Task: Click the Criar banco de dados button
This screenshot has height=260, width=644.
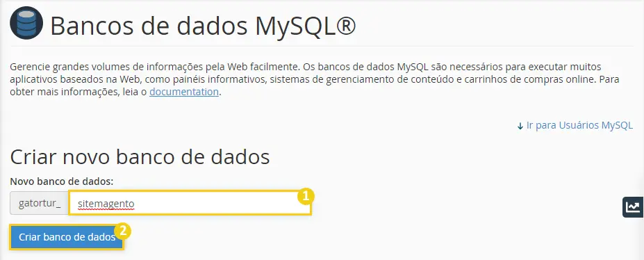Action: pyautogui.click(x=67, y=237)
